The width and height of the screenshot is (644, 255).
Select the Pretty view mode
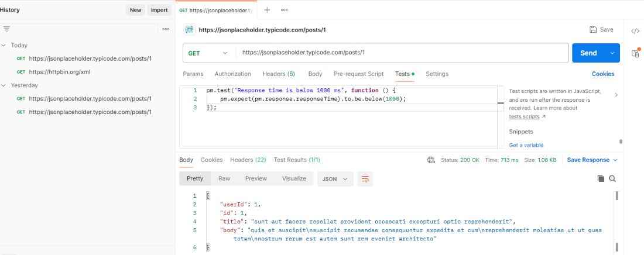(195, 178)
